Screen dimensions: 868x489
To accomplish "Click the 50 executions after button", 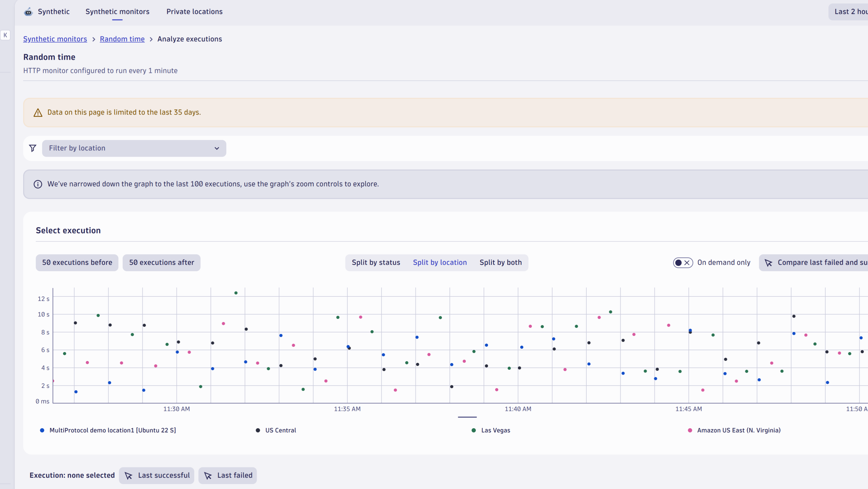I will tap(162, 262).
